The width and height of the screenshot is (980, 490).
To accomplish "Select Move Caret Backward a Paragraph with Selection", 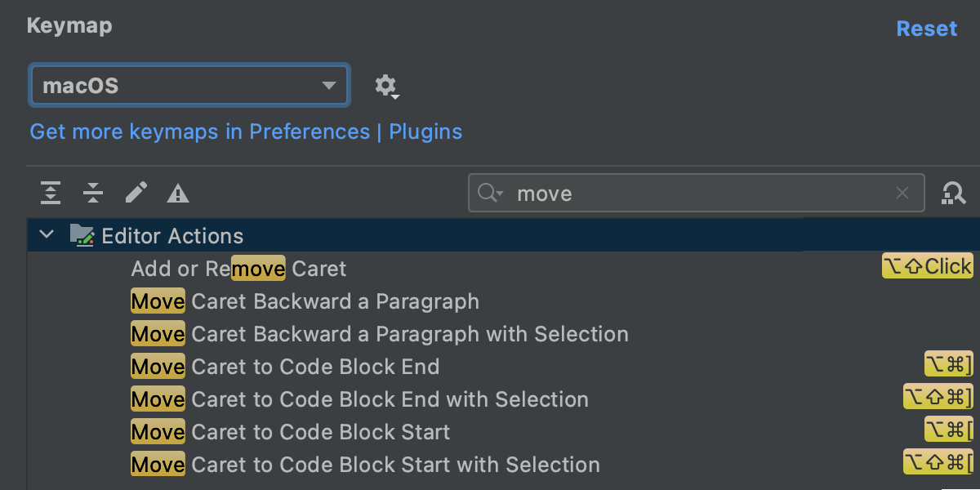I will 380,334.
